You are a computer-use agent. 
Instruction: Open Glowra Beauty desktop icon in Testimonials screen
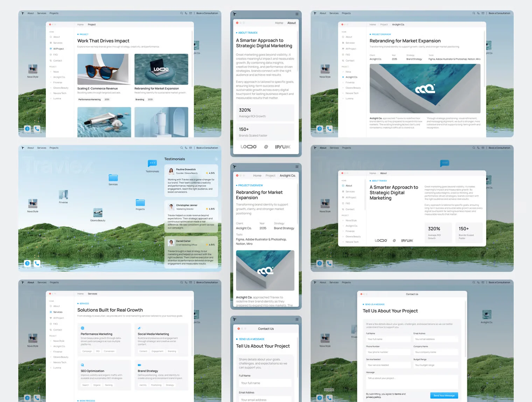pos(98,213)
